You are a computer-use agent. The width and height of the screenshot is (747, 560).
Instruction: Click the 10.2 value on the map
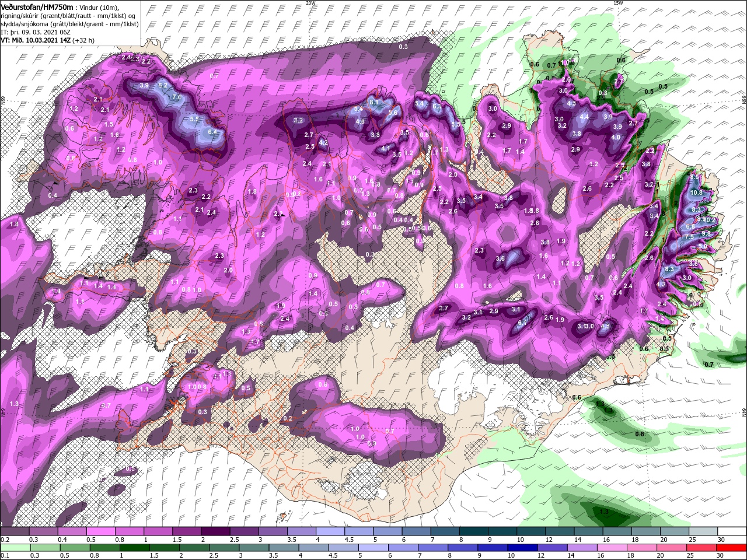[708, 220]
